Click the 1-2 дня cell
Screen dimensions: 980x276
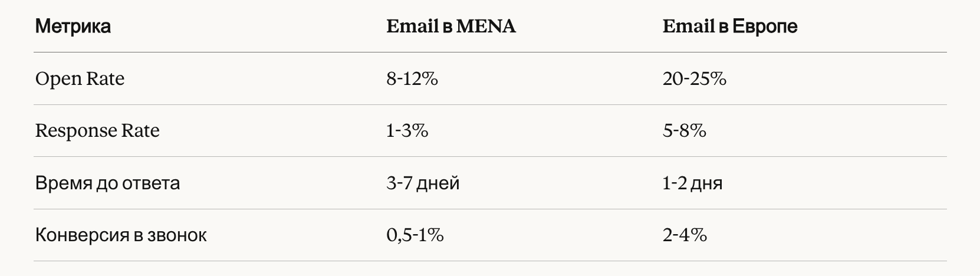tap(692, 183)
